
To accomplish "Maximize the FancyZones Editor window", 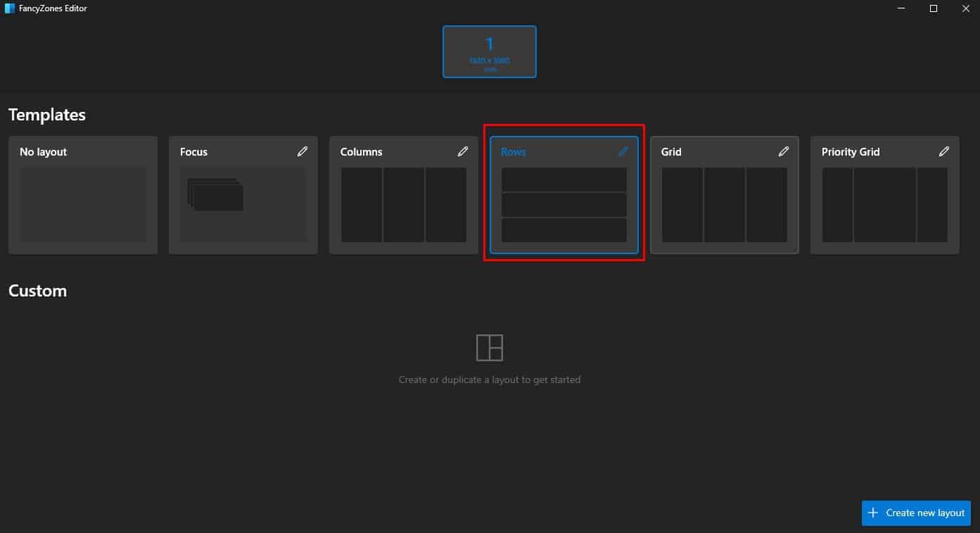I will [934, 8].
